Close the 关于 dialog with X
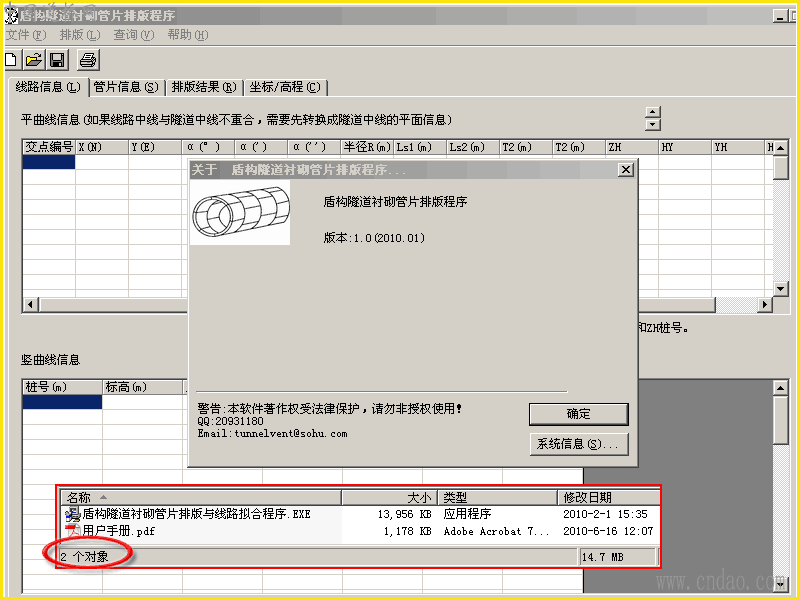Screen dimensions: 800x600 [626, 169]
